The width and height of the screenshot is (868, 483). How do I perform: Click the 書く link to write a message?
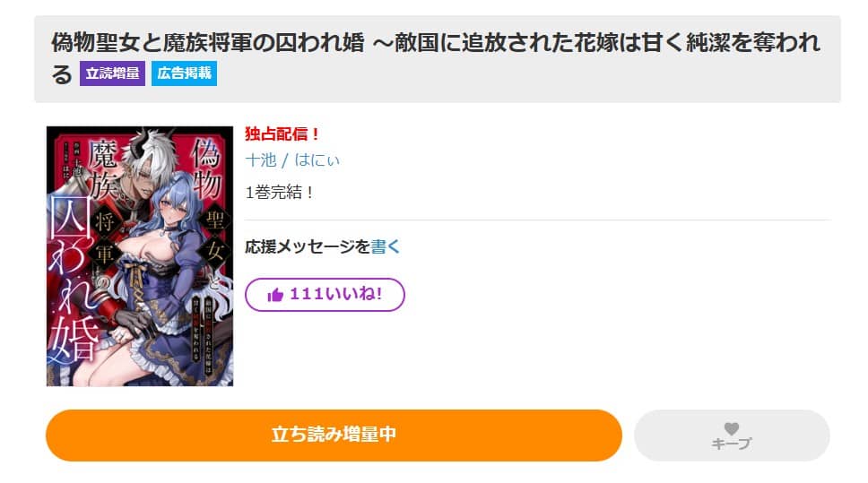pos(385,246)
